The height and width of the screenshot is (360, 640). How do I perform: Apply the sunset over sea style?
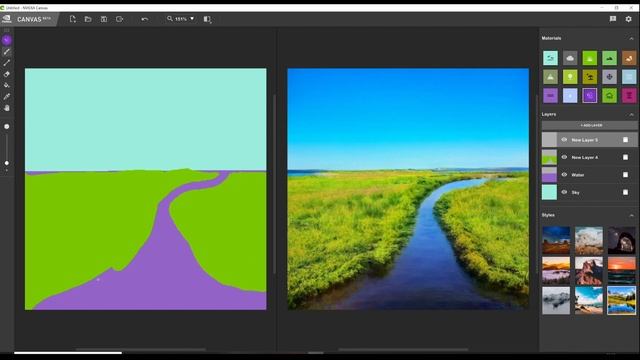[x=622, y=271]
